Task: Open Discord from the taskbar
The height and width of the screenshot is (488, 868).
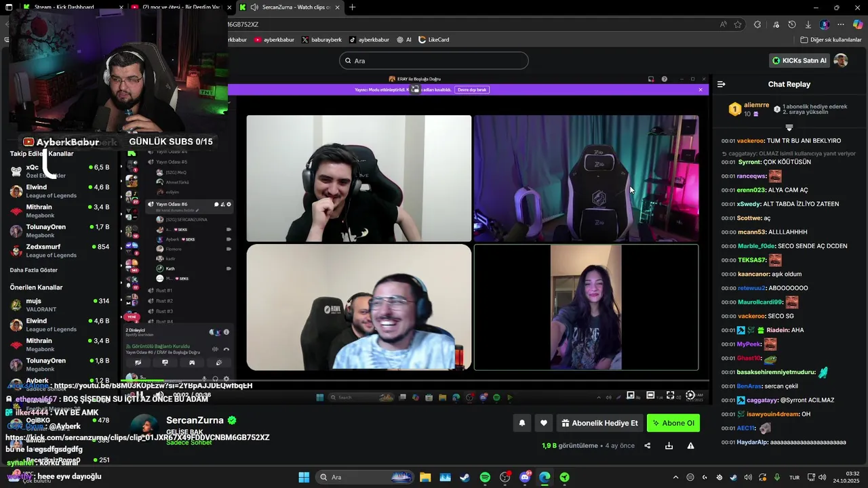Action: (x=525, y=477)
